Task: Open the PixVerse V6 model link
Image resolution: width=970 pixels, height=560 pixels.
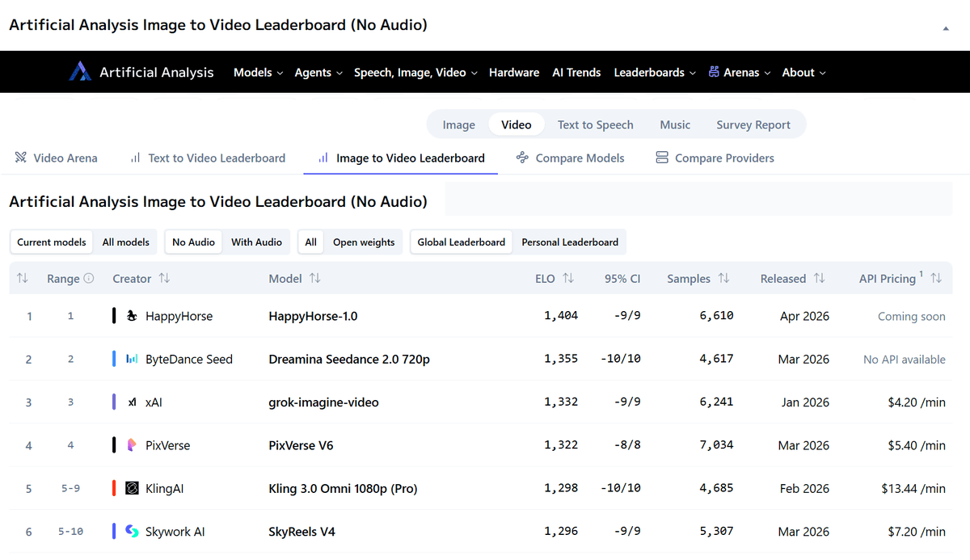Action: coord(301,445)
